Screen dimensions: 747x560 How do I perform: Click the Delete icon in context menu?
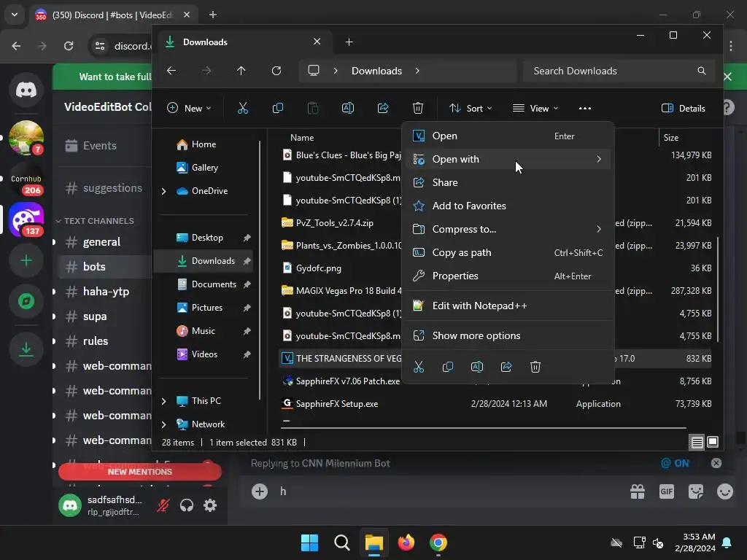pos(535,367)
